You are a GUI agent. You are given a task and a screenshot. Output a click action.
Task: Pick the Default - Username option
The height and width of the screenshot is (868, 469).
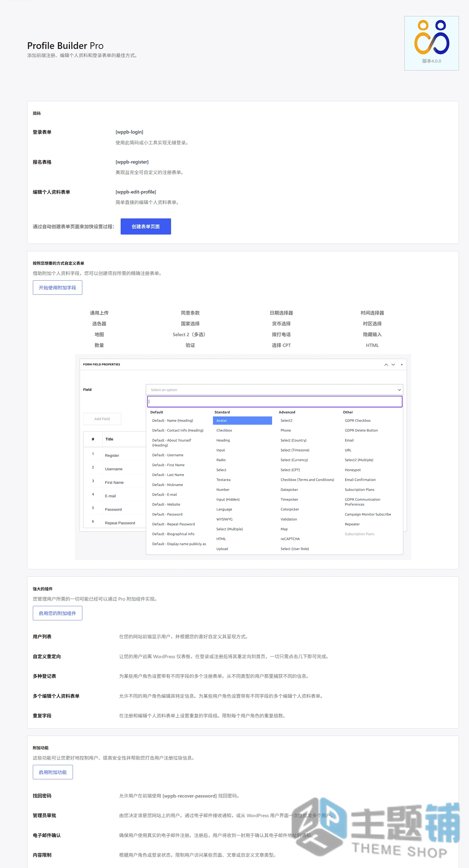168,455
